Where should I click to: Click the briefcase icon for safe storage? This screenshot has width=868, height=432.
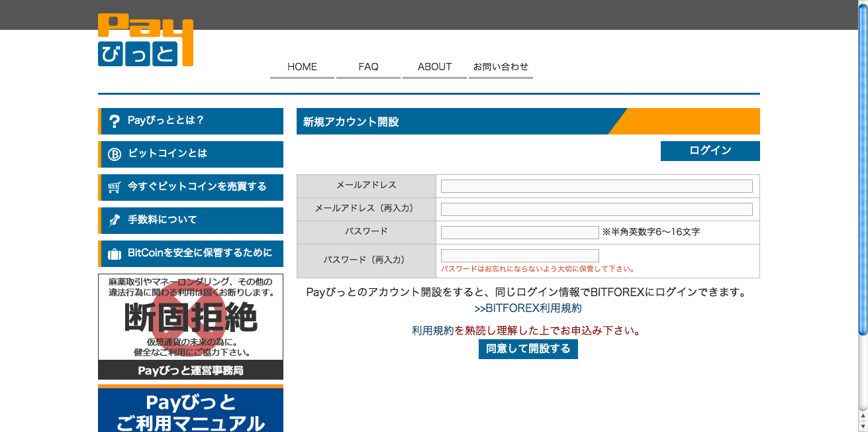coord(114,254)
